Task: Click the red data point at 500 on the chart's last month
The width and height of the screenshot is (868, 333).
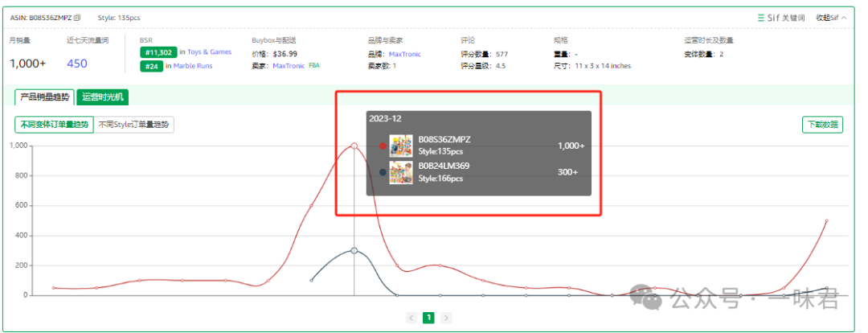Action: (x=826, y=220)
